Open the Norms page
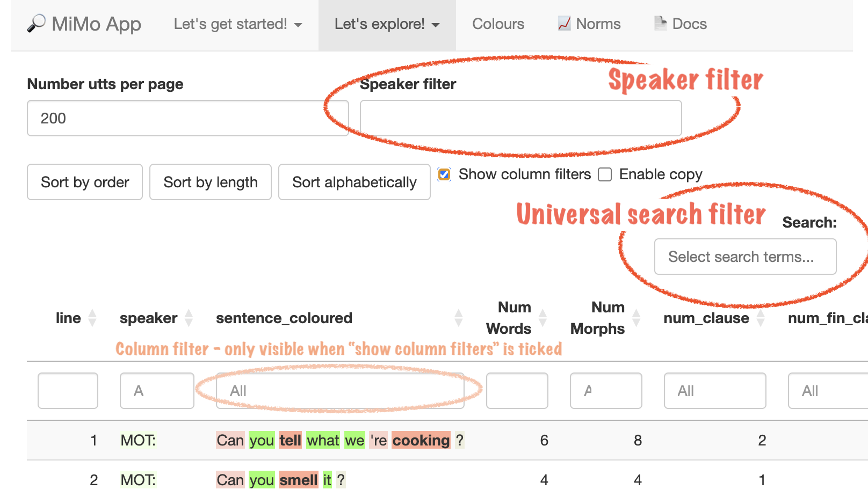The image size is (868, 497). pos(598,24)
